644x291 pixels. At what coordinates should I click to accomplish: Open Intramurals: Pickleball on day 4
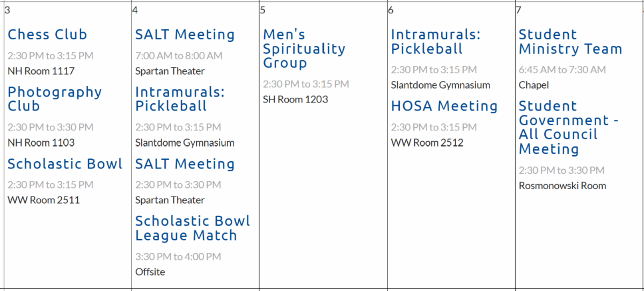180,99
